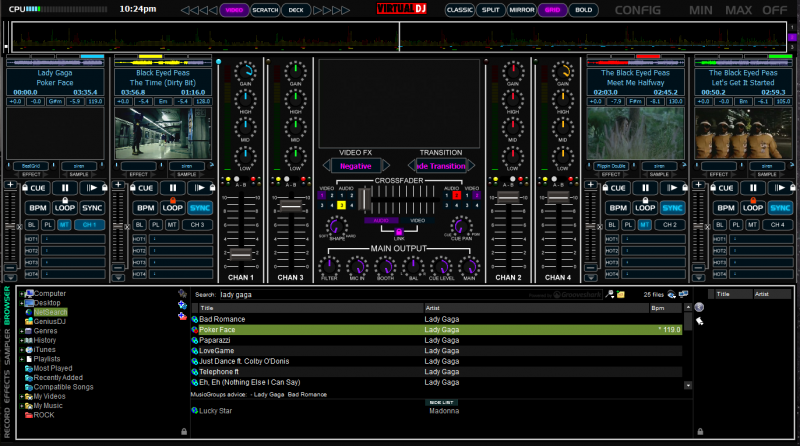Open CH 3 channel selector on The Time deck
800x446 pixels.
click(197, 225)
